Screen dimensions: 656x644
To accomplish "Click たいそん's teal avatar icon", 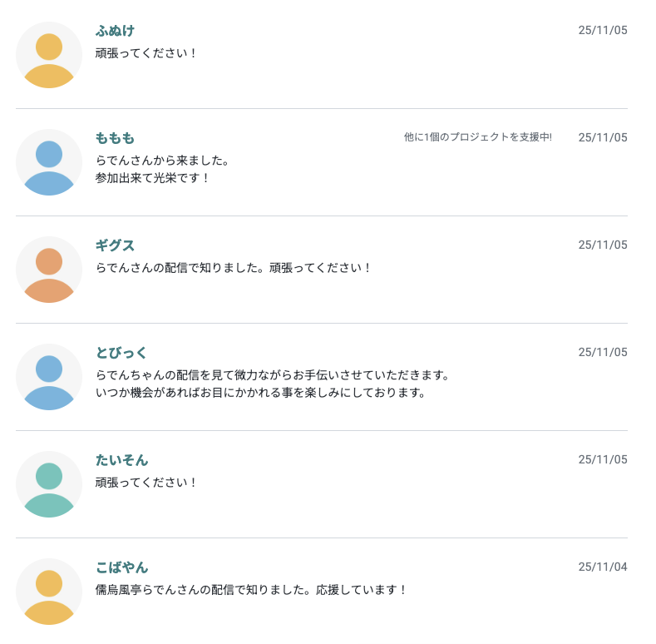I will [49, 484].
